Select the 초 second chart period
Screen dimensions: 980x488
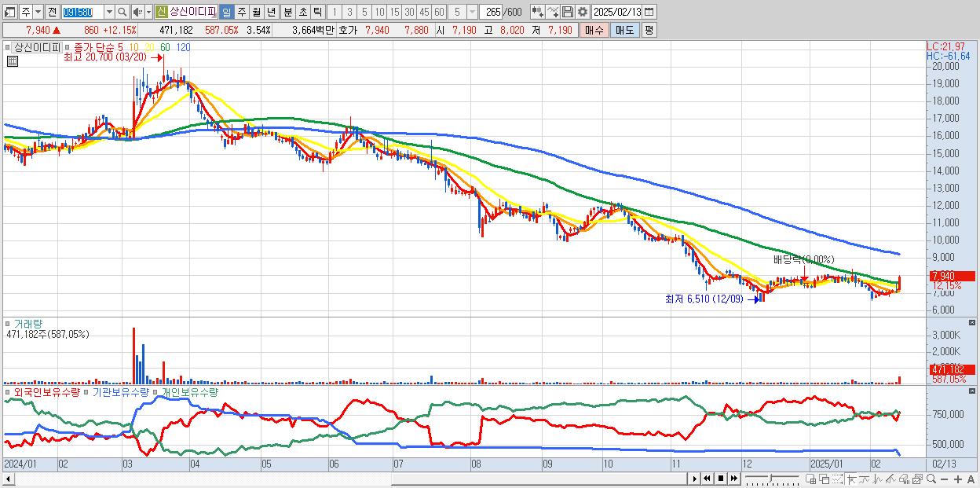(302, 12)
